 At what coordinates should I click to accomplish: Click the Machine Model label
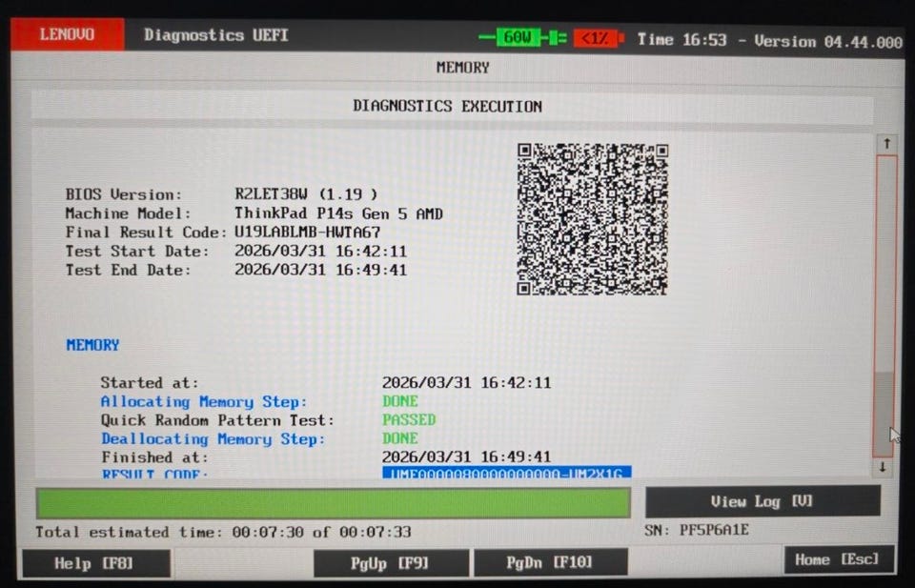pos(129,213)
